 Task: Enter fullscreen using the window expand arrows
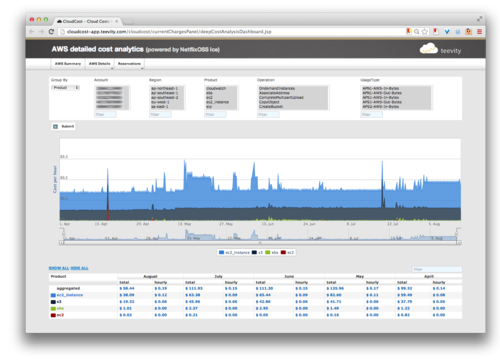coord(479,19)
